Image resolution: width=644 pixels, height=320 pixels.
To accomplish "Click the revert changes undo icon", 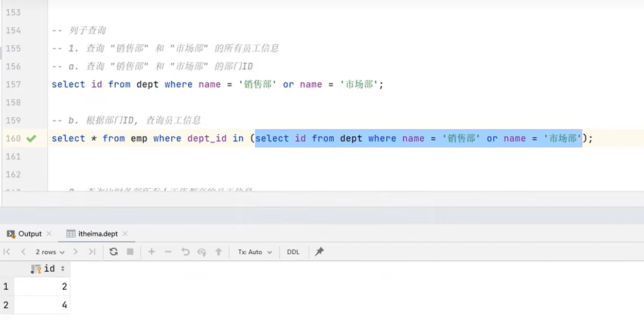I will [x=185, y=252].
